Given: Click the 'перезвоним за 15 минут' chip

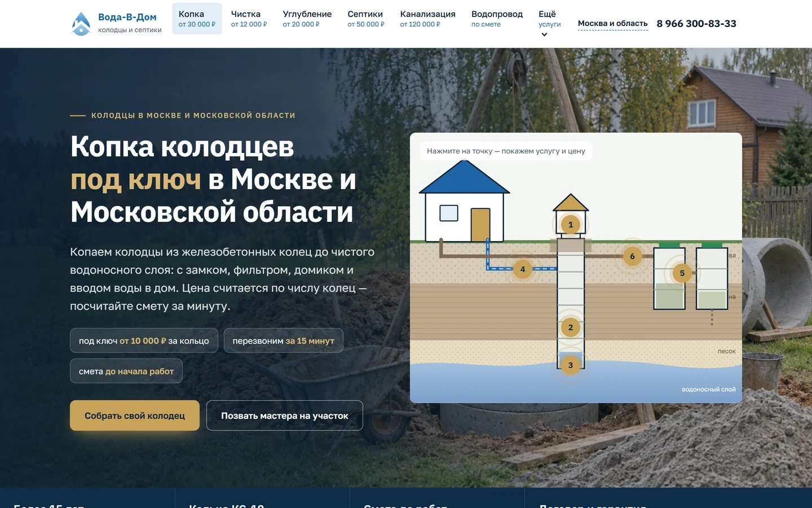Looking at the screenshot, I should (x=284, y=340).
